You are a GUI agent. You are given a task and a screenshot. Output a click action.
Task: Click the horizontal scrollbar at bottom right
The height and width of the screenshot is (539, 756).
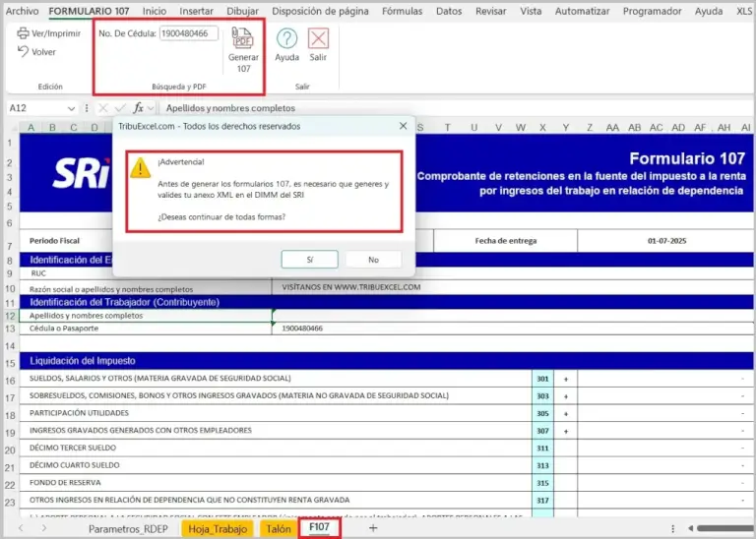click(724, 528)
